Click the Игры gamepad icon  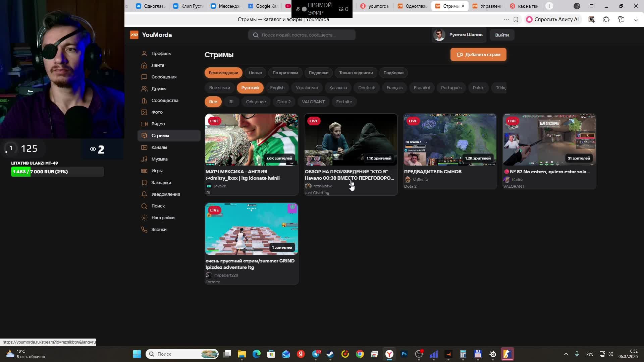click(144, 171)
